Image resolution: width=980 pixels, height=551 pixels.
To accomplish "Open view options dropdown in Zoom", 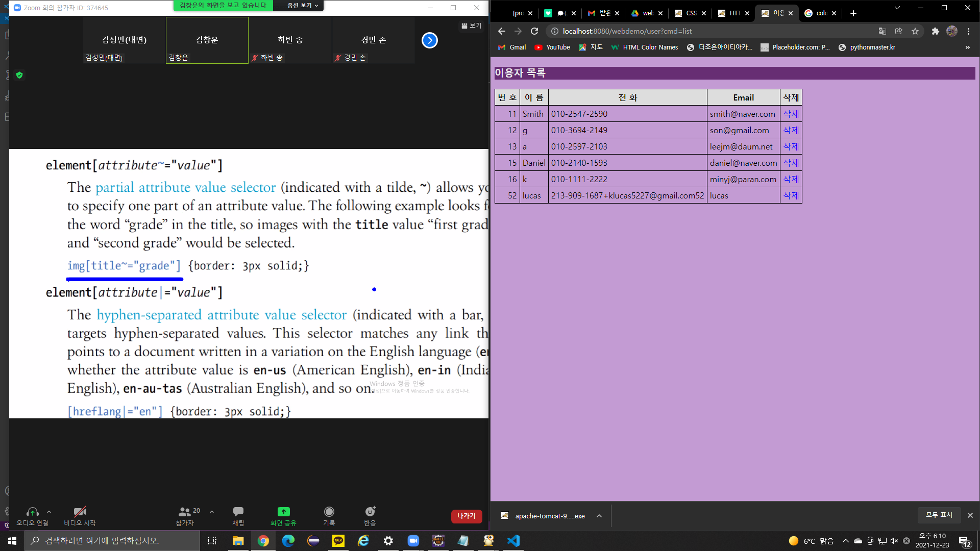I will coord(302,6).
